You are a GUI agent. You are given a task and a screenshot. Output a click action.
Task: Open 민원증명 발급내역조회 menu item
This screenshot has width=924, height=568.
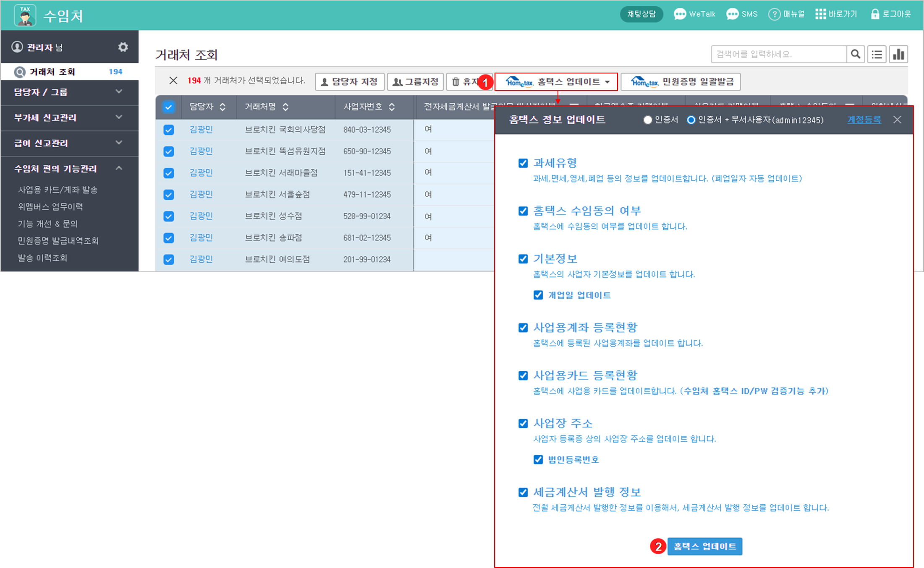58,241
